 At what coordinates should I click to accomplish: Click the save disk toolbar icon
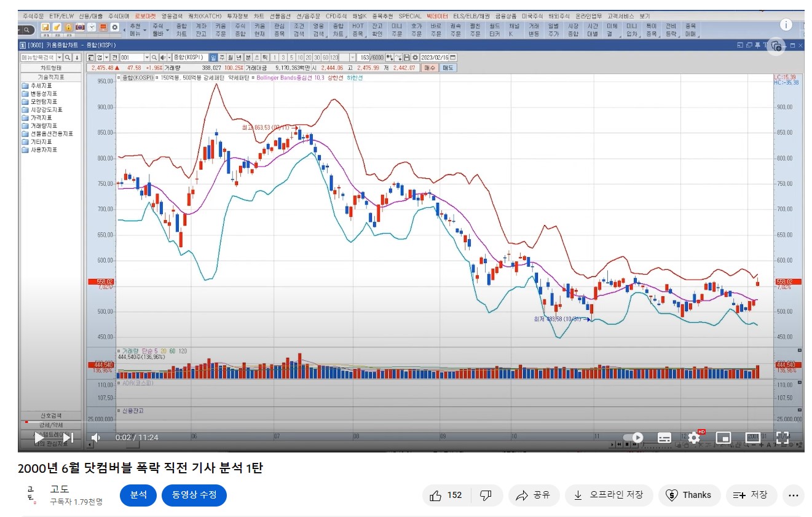[x=45, y=27]
